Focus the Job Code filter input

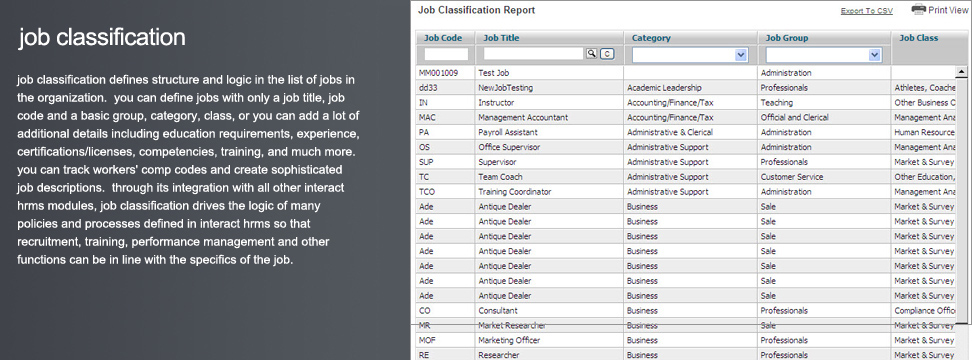(x=446, y=55)
